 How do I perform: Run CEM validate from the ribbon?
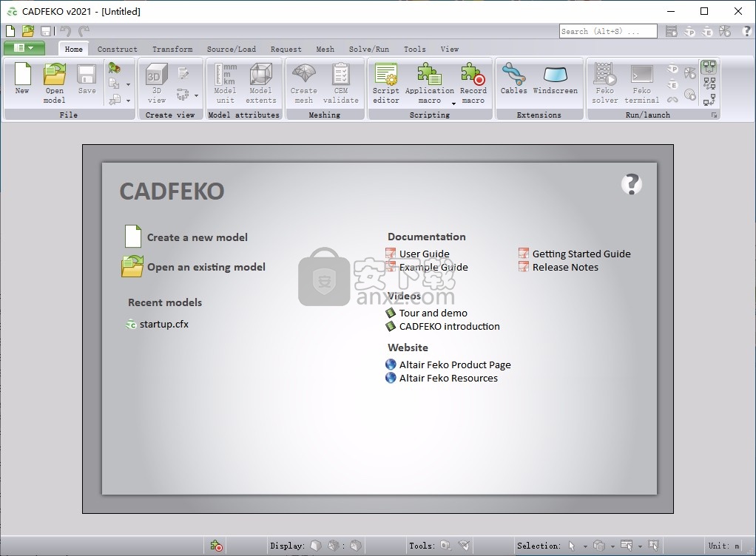(341, 84)
